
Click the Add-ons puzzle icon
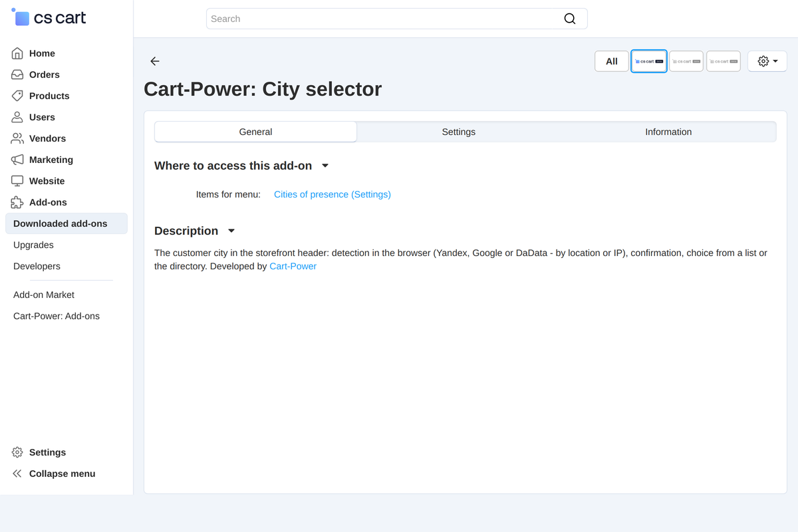click(x=17, y=202)
